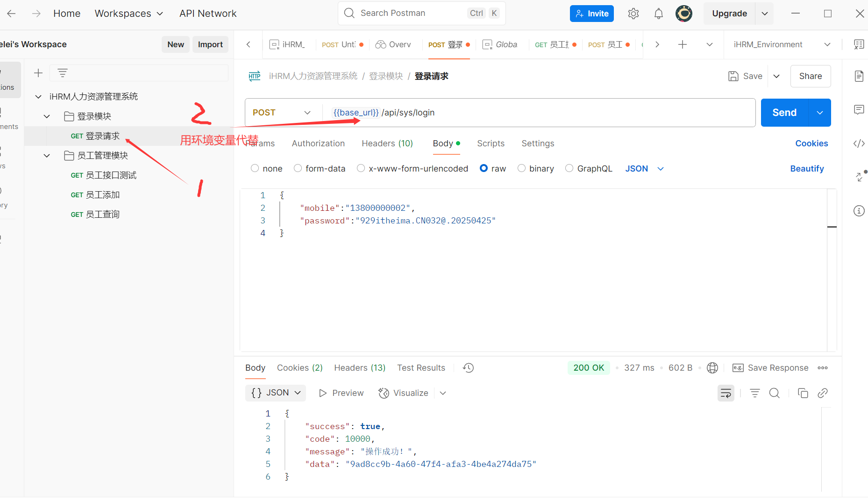
Task: Click the HTTP request type icon
Action: [x=255, y=76]
